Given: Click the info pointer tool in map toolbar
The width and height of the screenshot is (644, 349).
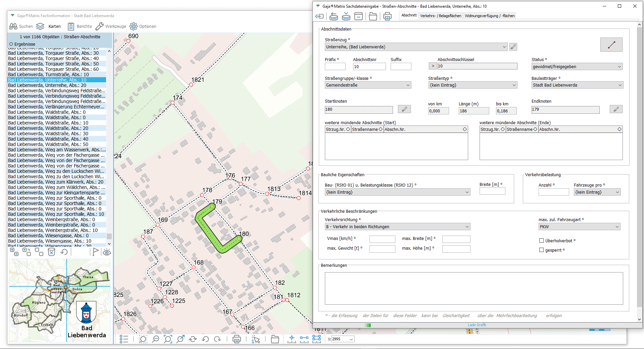Looking at the screenshot, I should pos(256,339).
